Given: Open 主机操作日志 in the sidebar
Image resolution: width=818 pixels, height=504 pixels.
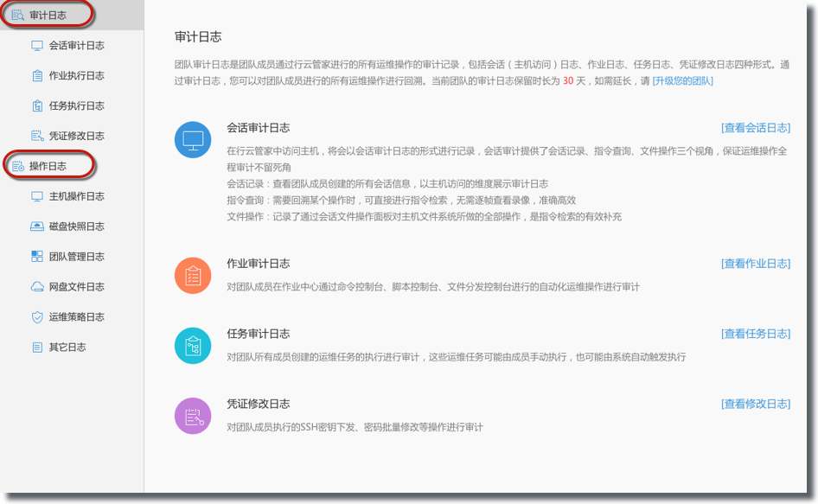Looking at the screenshot, I should coord(76,196).
